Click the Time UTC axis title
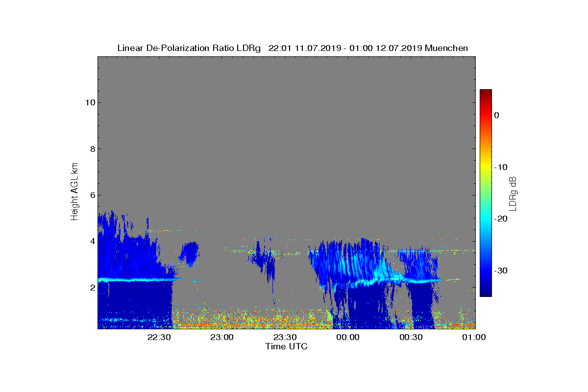Image resolution: width=588 pixels, height=392 pixels. click(287, 346)
